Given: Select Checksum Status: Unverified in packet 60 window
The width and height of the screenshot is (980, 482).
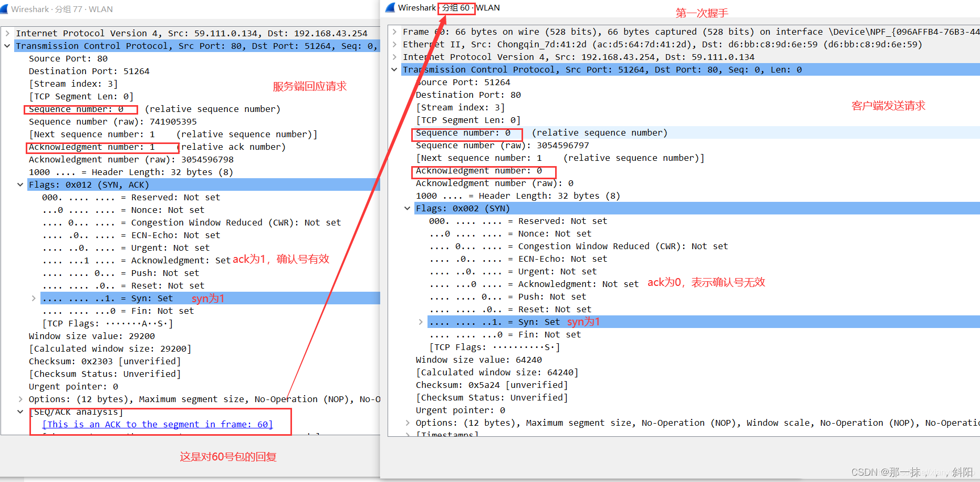Looking at the screenshot, I should click(492, 397).
